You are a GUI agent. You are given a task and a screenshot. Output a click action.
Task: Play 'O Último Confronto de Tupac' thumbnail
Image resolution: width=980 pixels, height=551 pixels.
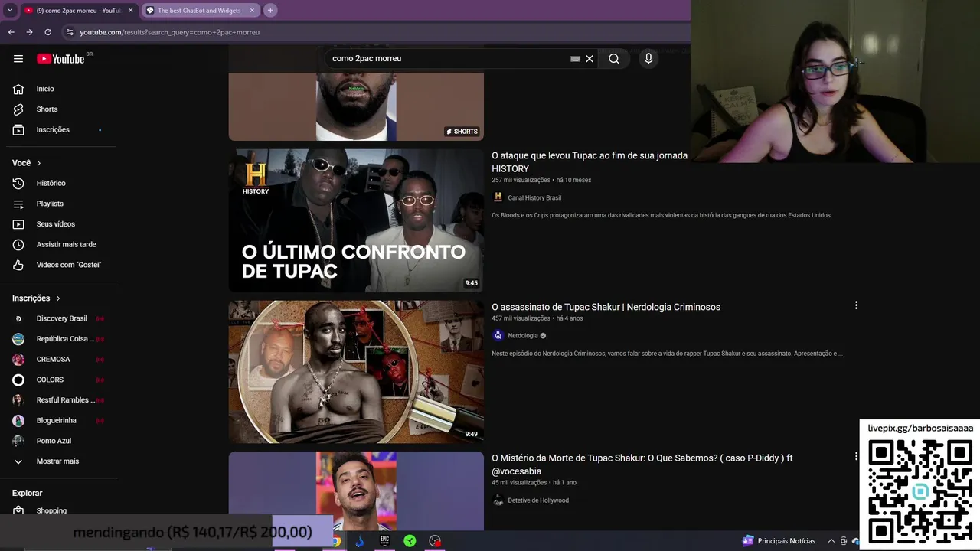(x=356, y=220)
